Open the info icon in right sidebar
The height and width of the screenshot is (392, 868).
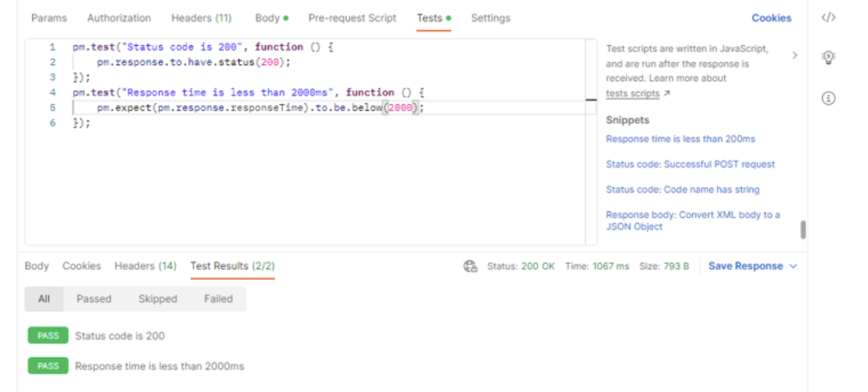coord(828,98)
